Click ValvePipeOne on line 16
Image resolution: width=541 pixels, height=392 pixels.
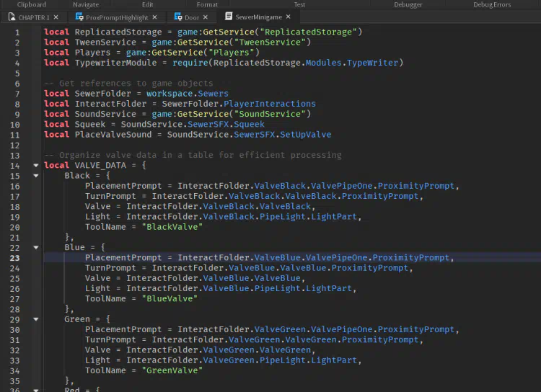tap(341, 186)
